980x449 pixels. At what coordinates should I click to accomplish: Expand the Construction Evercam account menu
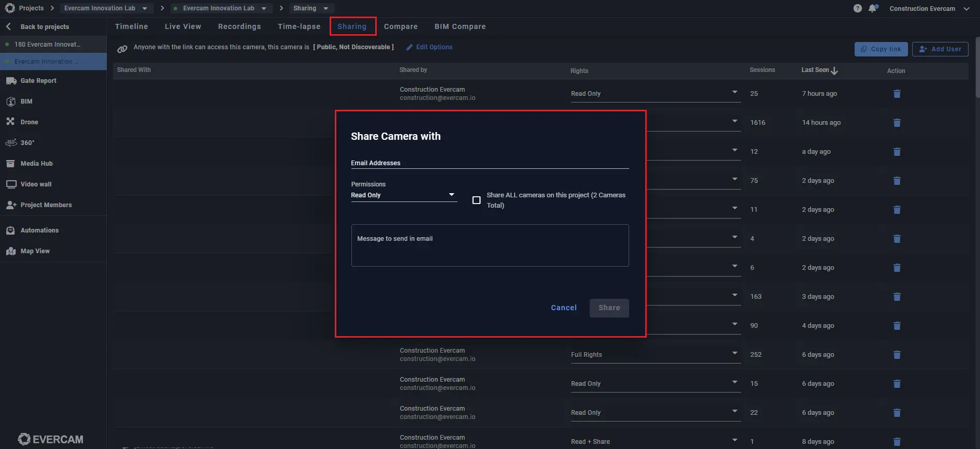[929, 9]
